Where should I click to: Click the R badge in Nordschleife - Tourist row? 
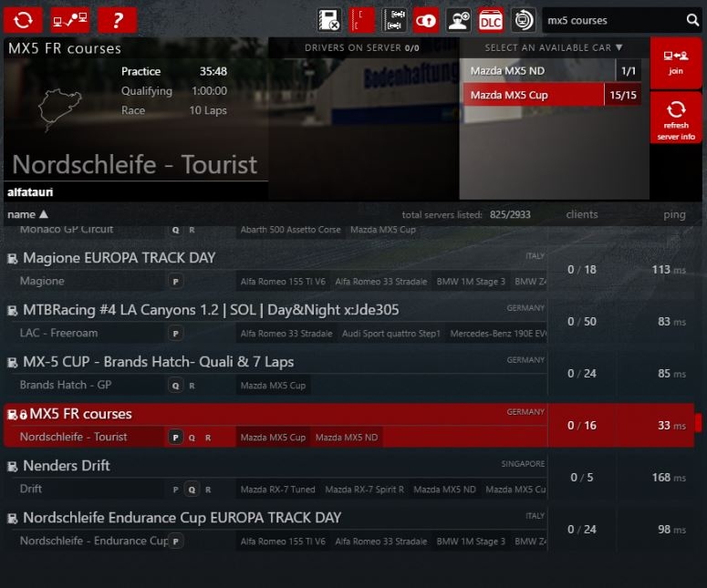tap(208, 438)
